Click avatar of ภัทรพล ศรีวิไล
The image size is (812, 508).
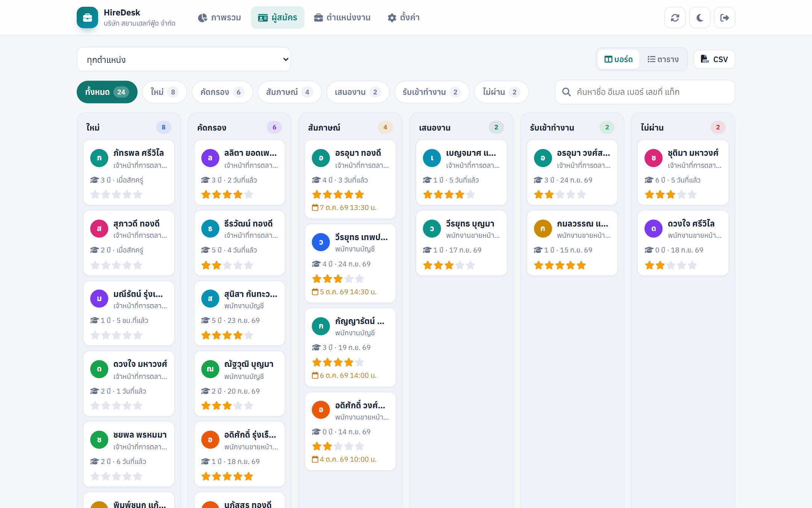pyautogui.click(x=99, y=158)
